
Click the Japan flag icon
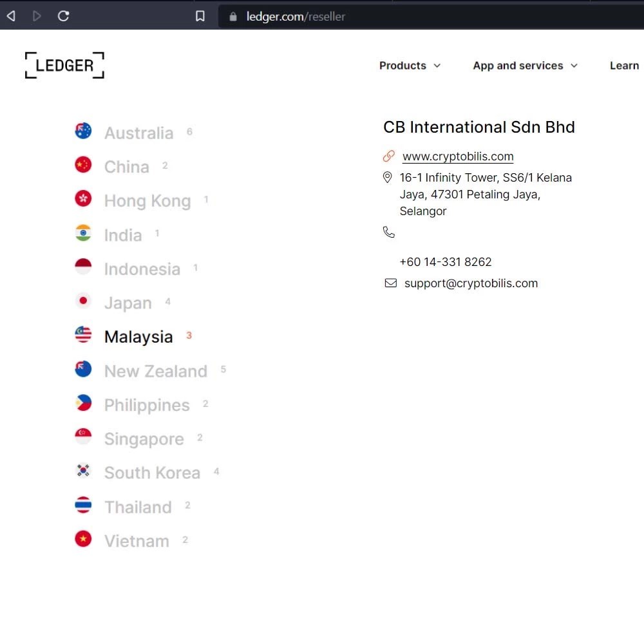pos(83,301)
